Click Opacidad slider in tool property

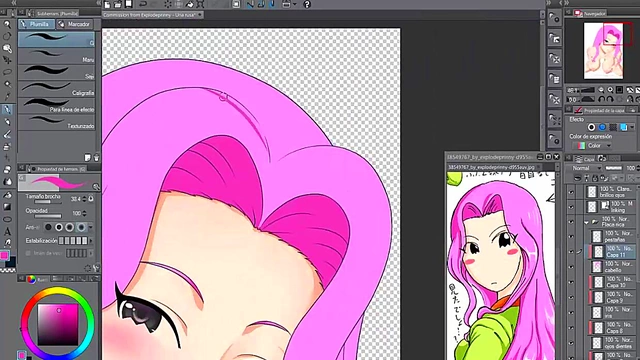[x=48, y=216]
